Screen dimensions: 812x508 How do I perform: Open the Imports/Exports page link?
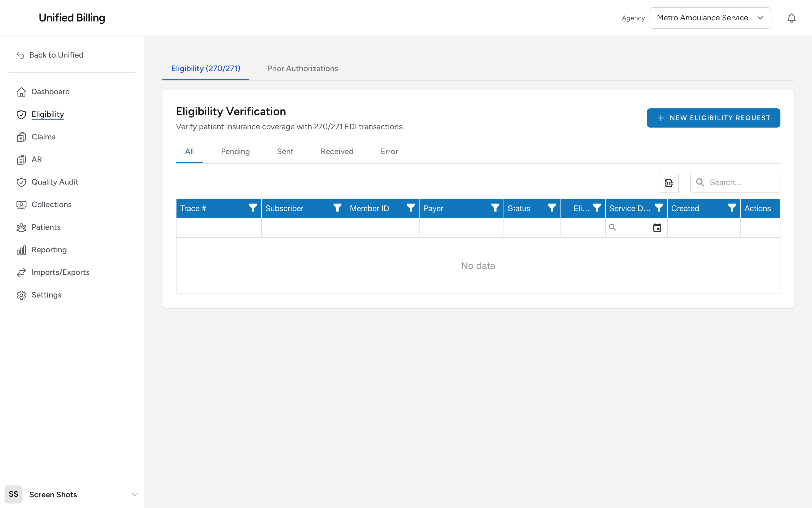click(60, 272)
